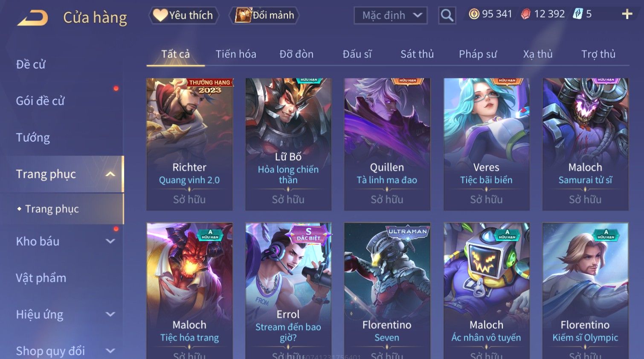The width and height of the screenshot is (644, 359).
Task: Go back using the golden arrow icon
Action: pos(32,18)
